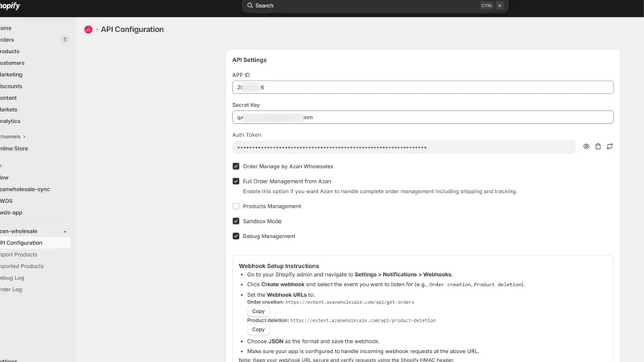Click the Orders count badge
The width and height of the screenshot is (644, 362).
[64, 39]
